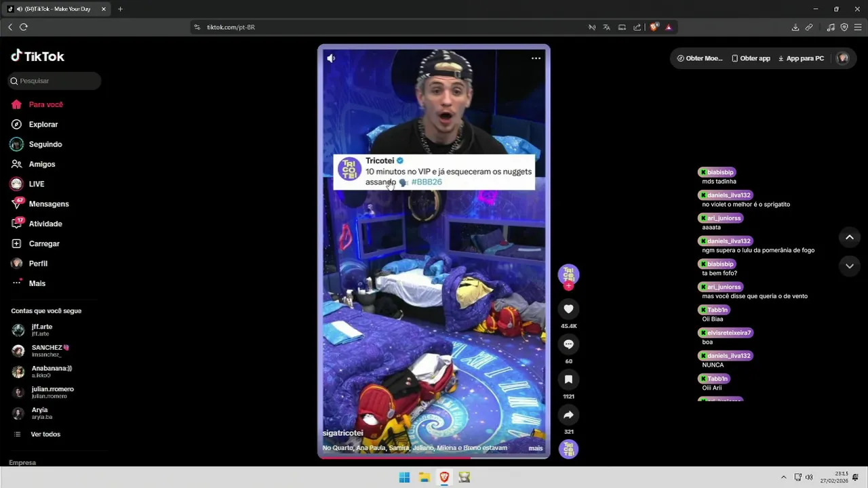The width and height of the screenshot is (868, 488).
Task: Go to the next video with down chevron
Action: click(x=850, y=266)
